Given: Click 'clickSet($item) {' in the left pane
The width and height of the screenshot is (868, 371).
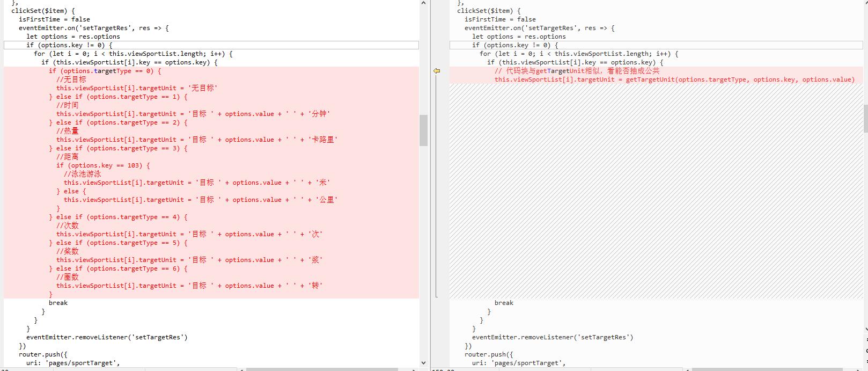Looking at the screenshot, I should click(x=43, y=11).
